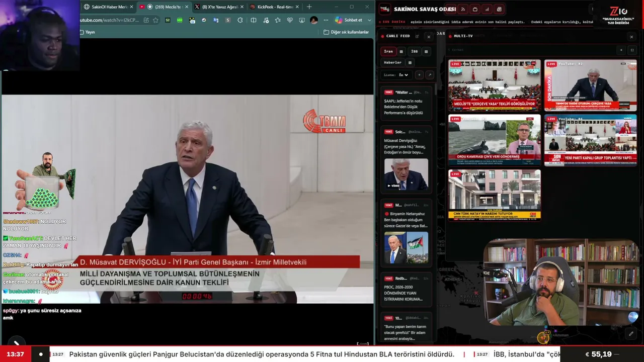
Task: Open the media/music note browser icon
Action: coord(266,20)
